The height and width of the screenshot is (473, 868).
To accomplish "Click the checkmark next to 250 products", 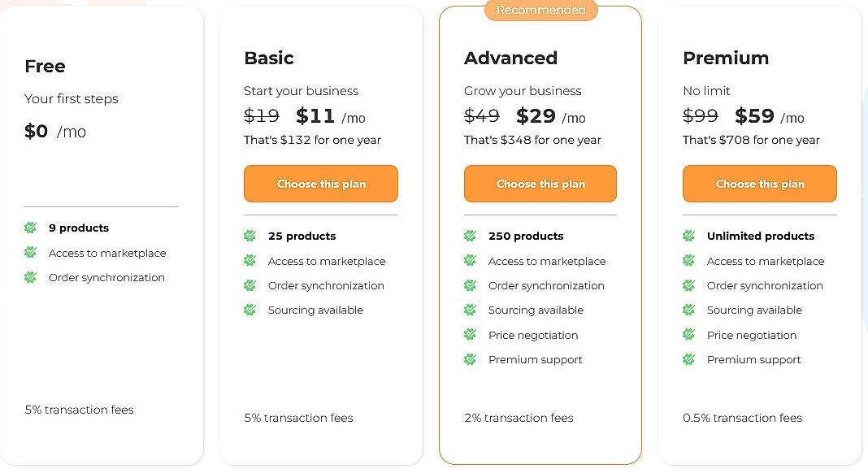I will 470,236.
